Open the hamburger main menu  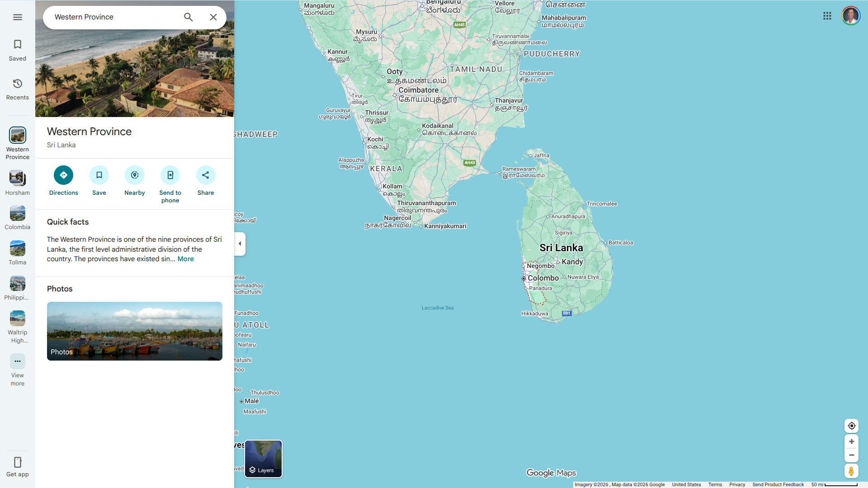click(17, 17)
